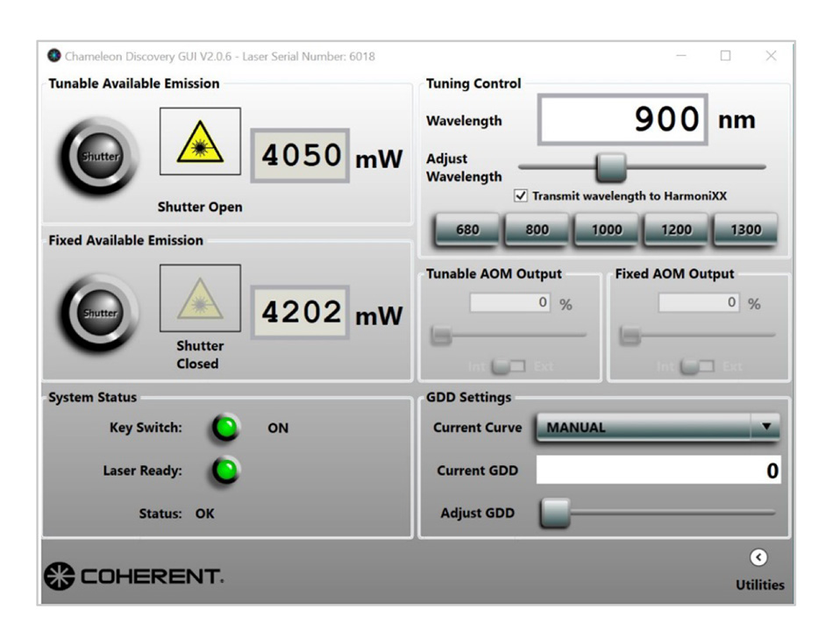Viewport: 833px width, 644px height.
Task: Open the Current Curve dropdown
Action: (x=765, y=428)
